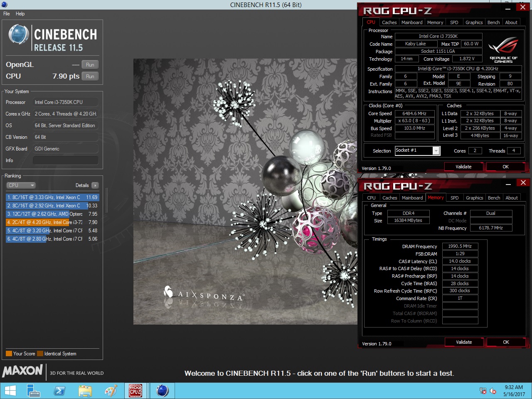The width and height of the screenshot is (532, 399).
Task: Select ranking row 12C/12T AMD Opteron
Action: point(52,214)
